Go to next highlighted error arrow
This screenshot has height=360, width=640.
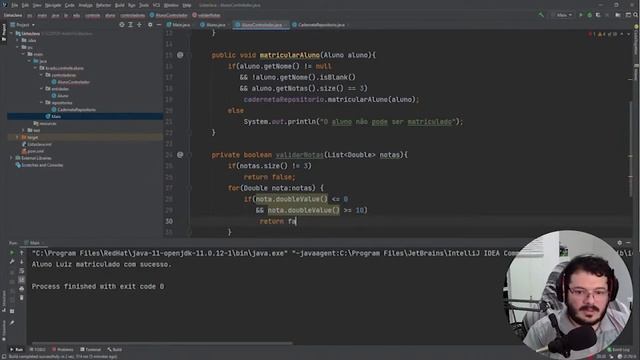pos(629,34)
